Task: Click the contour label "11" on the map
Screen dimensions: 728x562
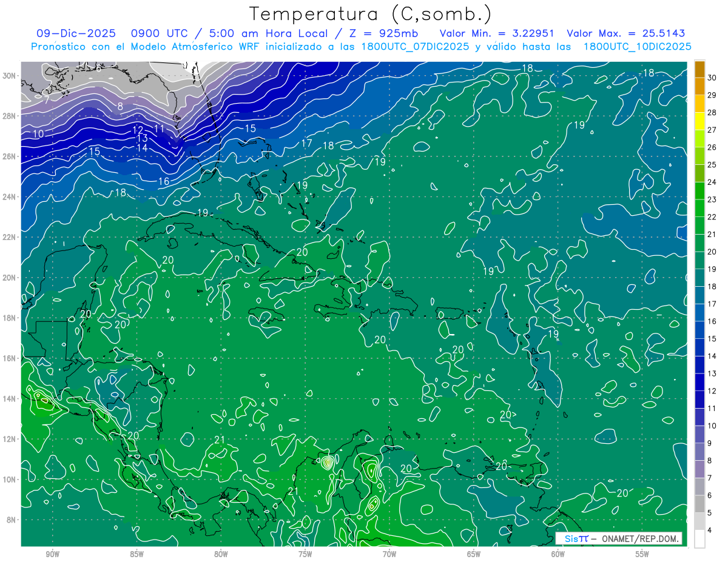Action: pos(159,129)
